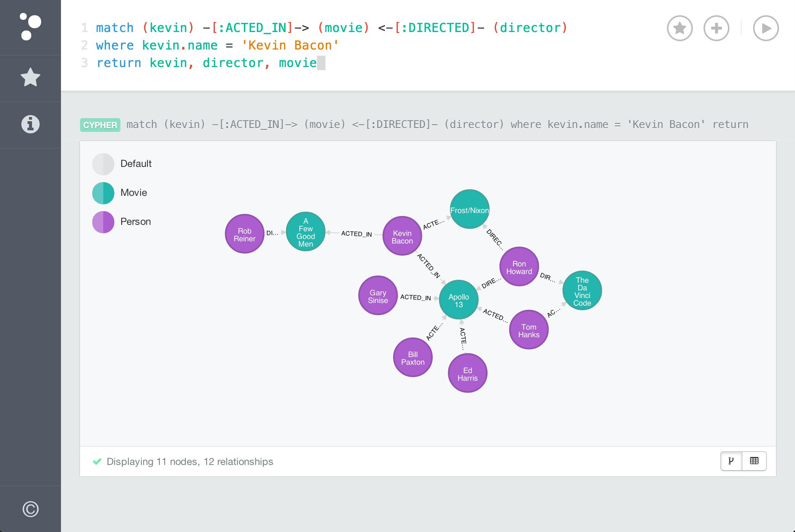Select the Kevin Bacon node

402,236
